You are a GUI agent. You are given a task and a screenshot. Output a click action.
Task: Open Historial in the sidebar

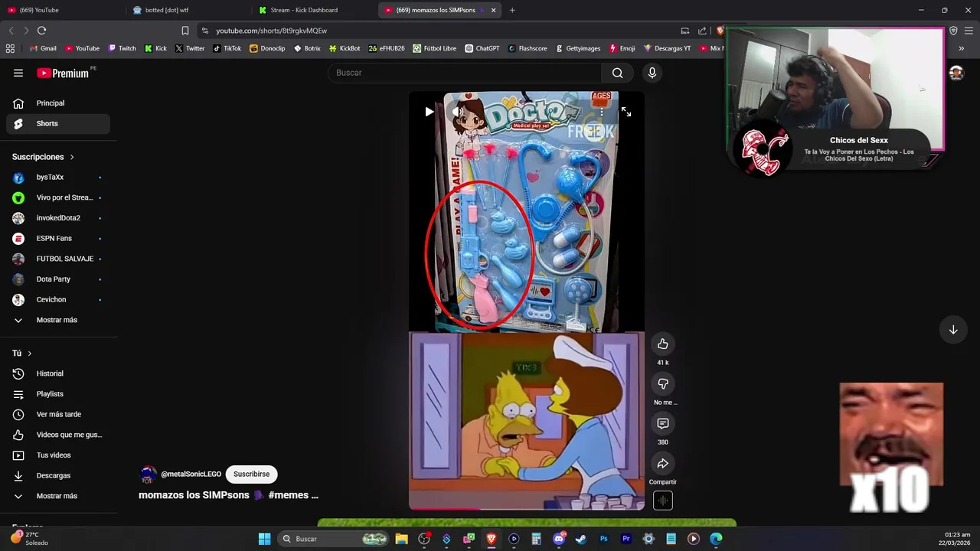(x=58, y=373)
